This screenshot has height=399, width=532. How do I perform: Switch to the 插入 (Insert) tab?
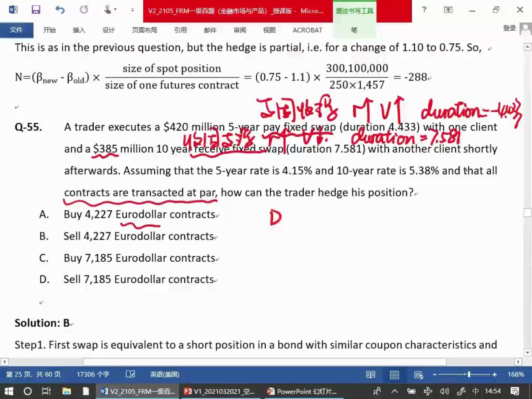tap(79, 30)
